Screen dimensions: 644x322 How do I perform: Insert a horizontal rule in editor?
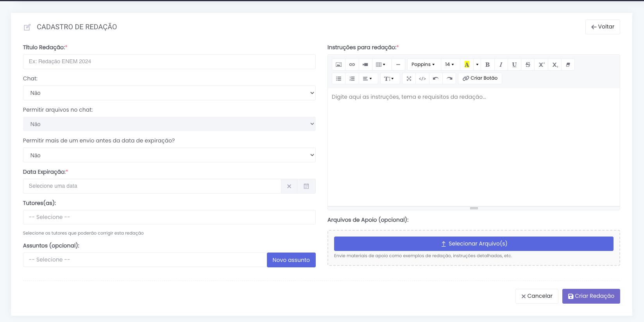click(398, 65)
